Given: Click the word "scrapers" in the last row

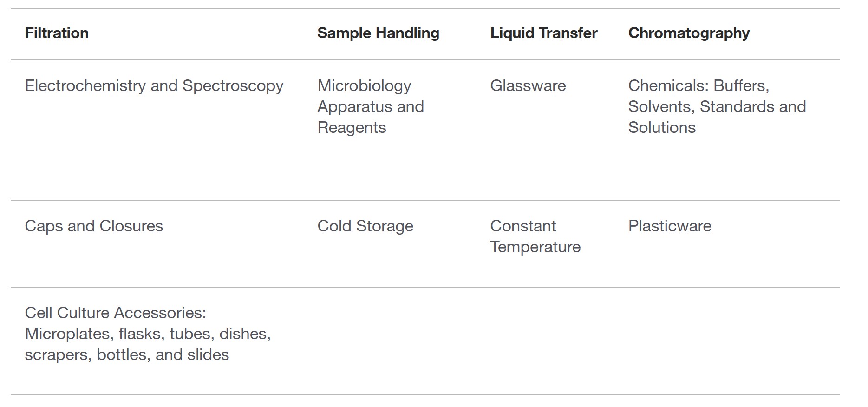Looking at the screenshot, I should click(x=58, y=355).
